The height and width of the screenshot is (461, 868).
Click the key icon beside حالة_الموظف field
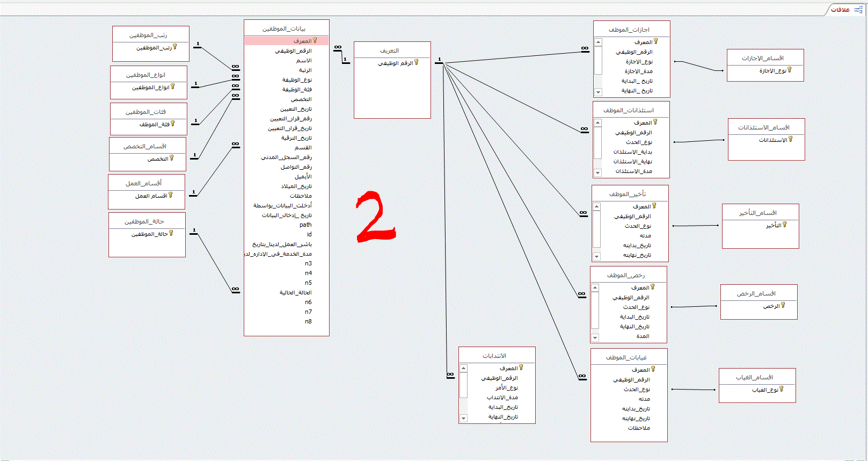pos(171,234)
